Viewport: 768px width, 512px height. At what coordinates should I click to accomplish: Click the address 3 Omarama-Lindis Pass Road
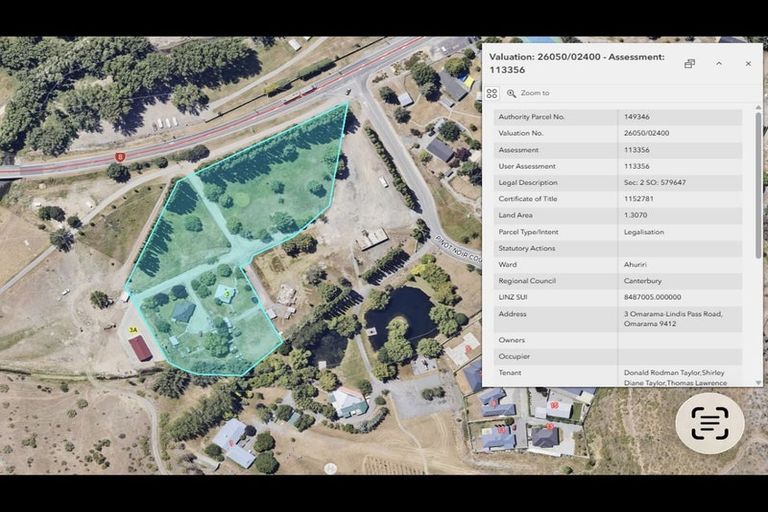(673, 318)
